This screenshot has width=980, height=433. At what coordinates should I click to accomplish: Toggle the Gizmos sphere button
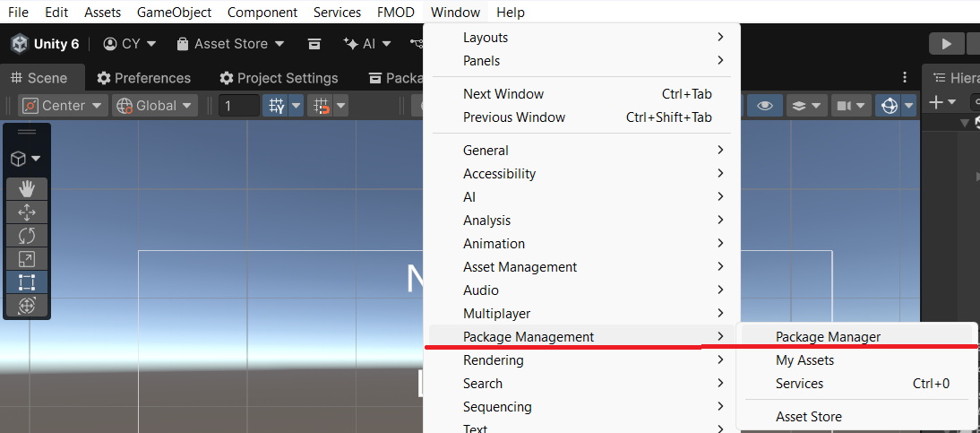[889, 106]
